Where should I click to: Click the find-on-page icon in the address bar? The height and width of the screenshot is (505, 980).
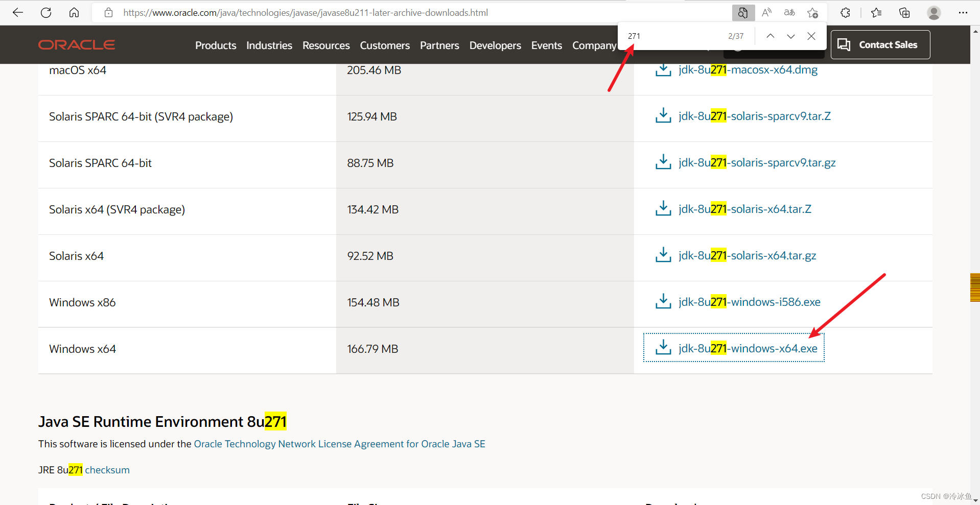pos(743,13)
